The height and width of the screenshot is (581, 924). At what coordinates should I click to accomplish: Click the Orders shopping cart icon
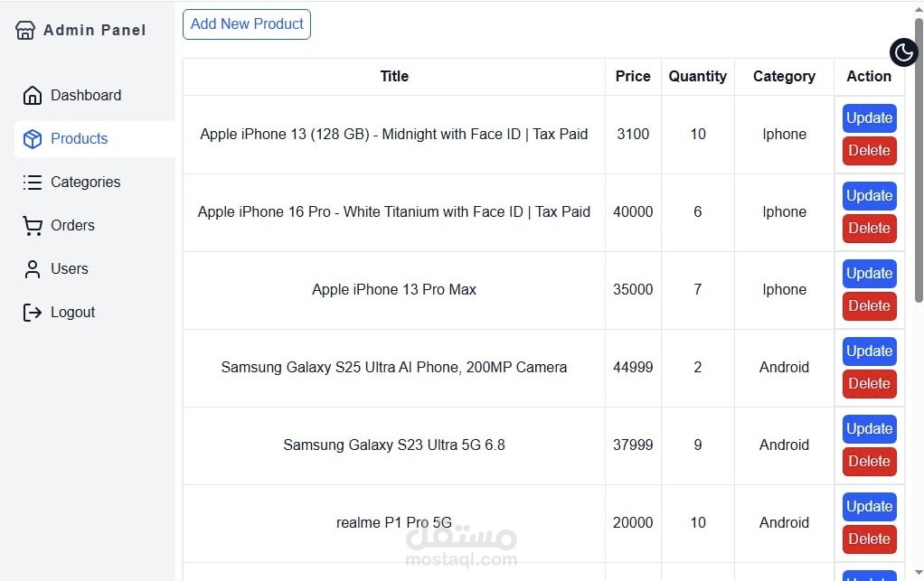point(33,226)
